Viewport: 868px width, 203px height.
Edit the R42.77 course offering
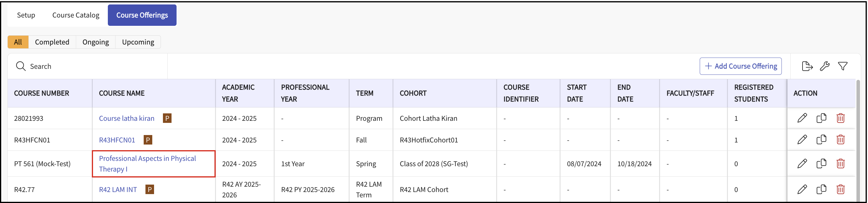pyautogui.click(x=802, y=189)
